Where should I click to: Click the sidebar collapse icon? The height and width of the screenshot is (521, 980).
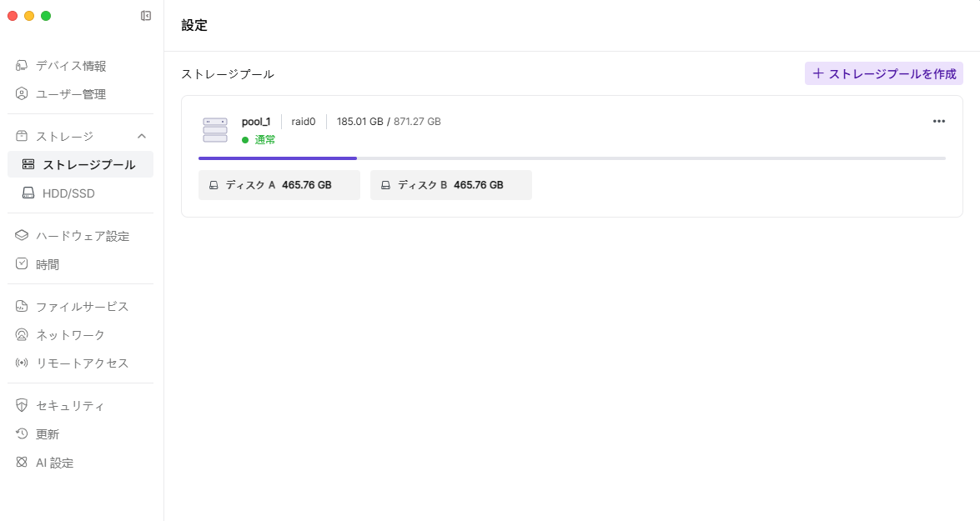point(146,16)
